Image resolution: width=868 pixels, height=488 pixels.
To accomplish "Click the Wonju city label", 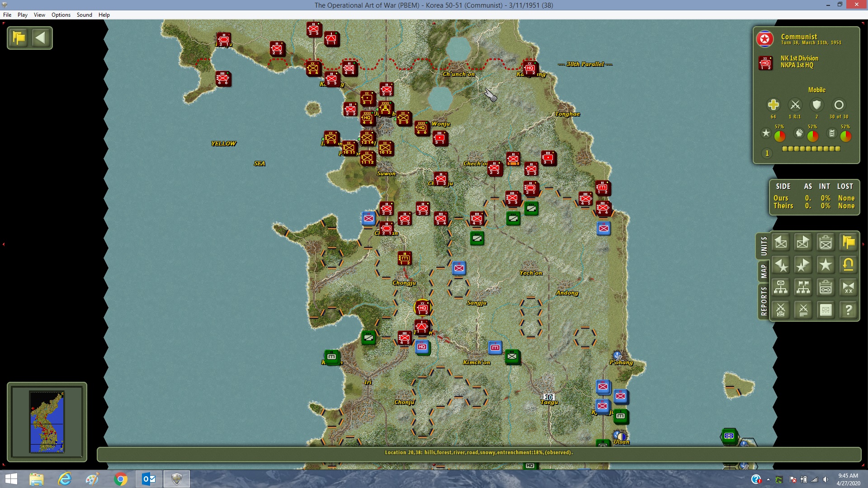I will tap(441, 124).
